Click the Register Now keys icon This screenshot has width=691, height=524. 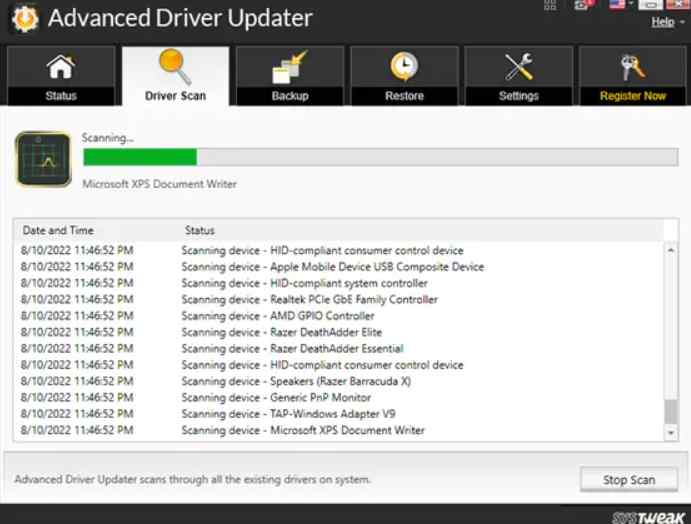632,68
